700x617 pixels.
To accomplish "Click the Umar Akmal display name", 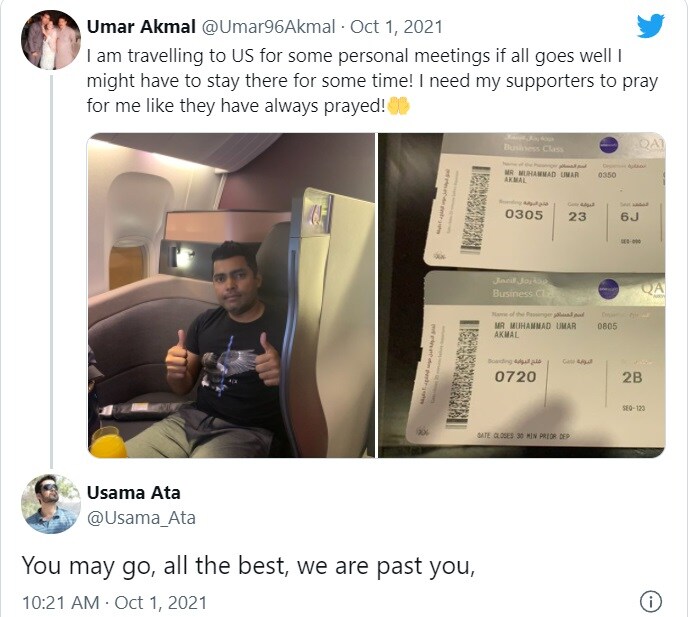I will (141, 27).
